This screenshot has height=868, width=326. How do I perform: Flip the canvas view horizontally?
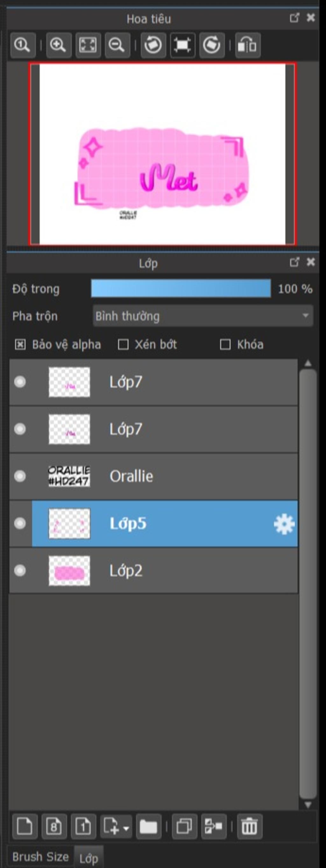pyautogui.click(x=248, y=45)
